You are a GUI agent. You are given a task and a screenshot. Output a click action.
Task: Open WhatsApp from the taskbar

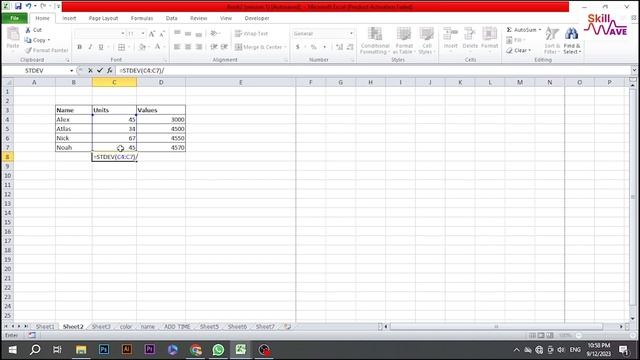click(218, 350)
